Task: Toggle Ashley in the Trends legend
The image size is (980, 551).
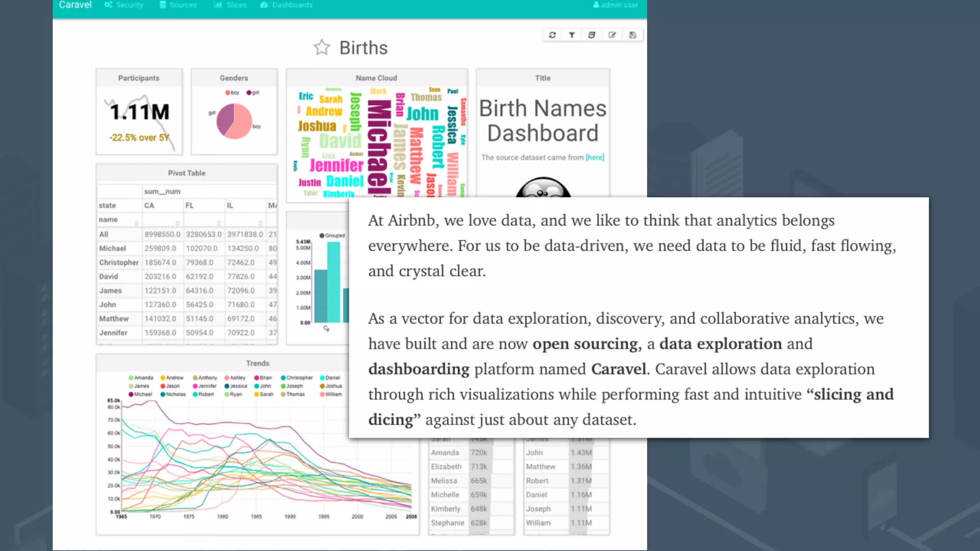Action: (x=235, y=378)
